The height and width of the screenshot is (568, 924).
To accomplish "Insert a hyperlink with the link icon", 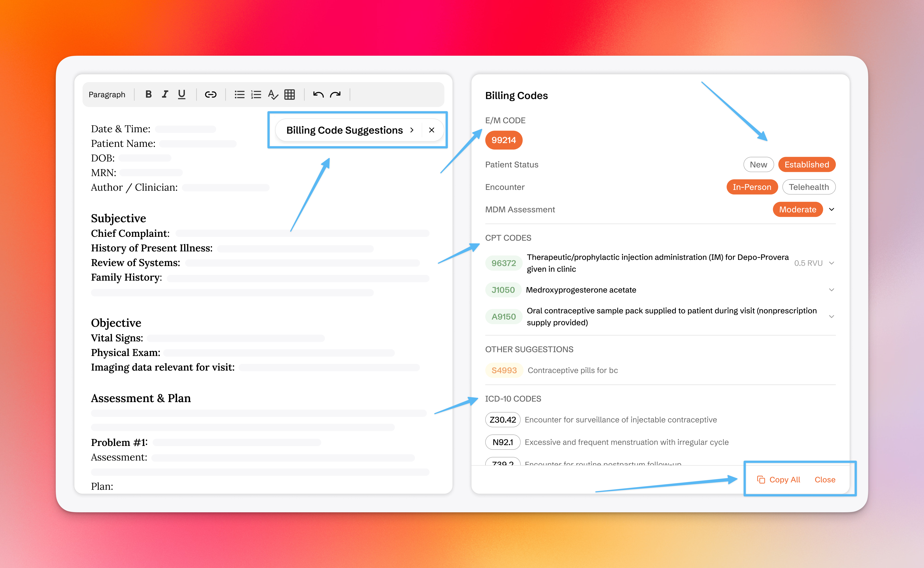I will pyautogui.click(x=210, y=94).
